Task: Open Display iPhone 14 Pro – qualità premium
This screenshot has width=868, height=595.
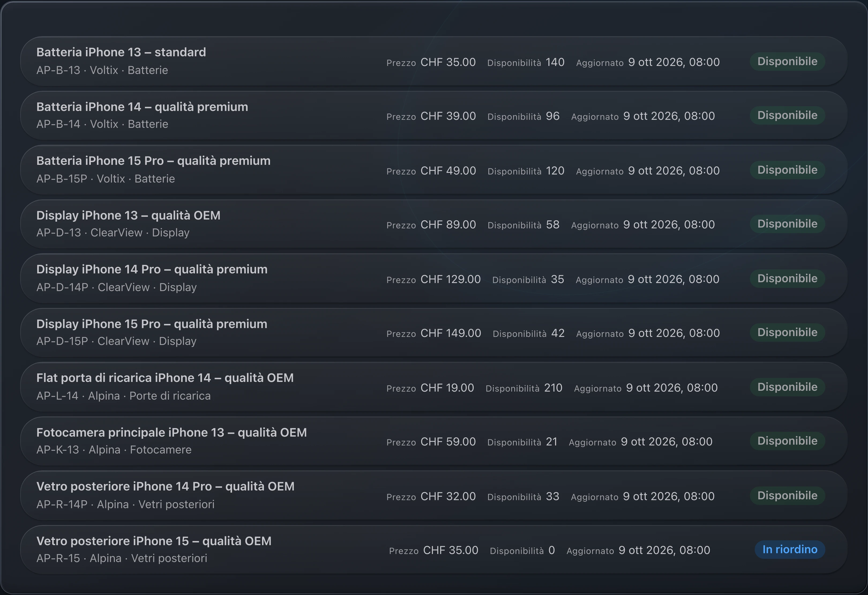Action: pyautogui.click(x=434, y=278)
